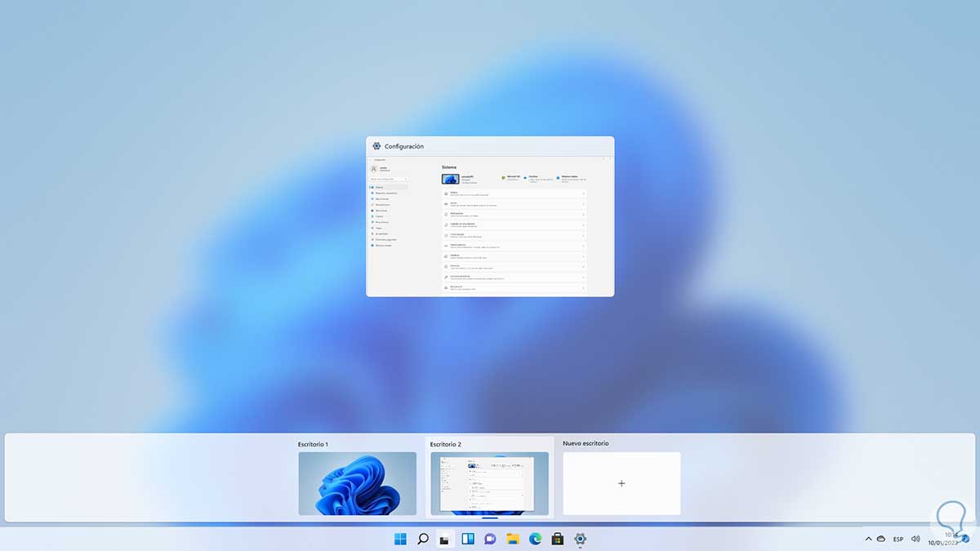Open the Settings gear icon in taskbar
Image resolution: width=980 pixels, height=551 pixels.
click(581, 539)
